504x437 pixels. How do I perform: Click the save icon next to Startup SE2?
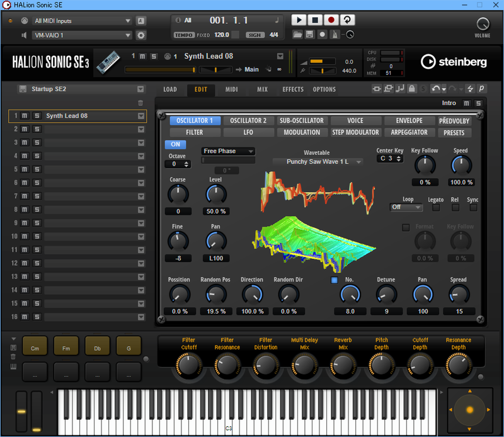[23, 89]
